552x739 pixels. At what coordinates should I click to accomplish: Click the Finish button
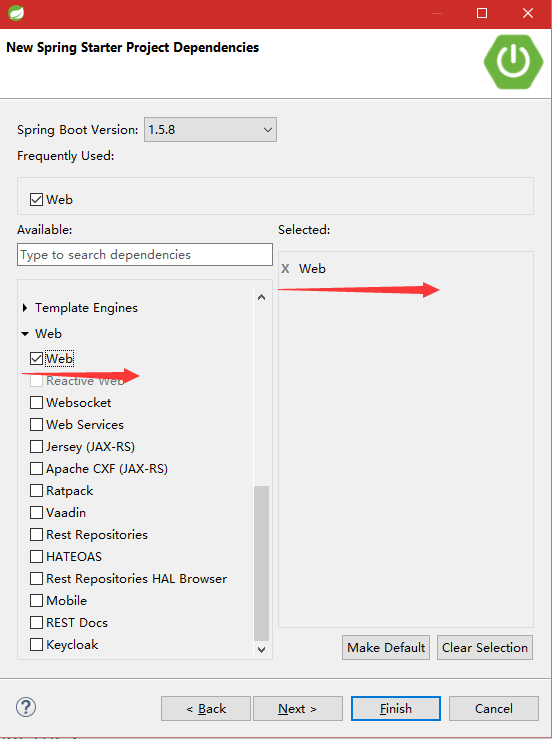[x=396, y=708]
